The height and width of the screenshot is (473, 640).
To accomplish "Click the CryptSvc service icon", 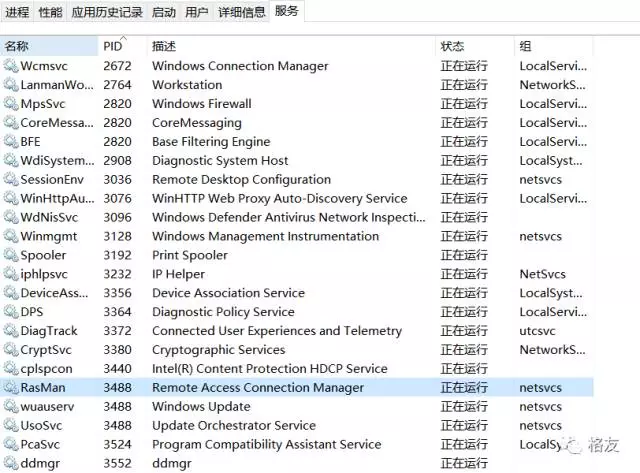I will point(11,350).
